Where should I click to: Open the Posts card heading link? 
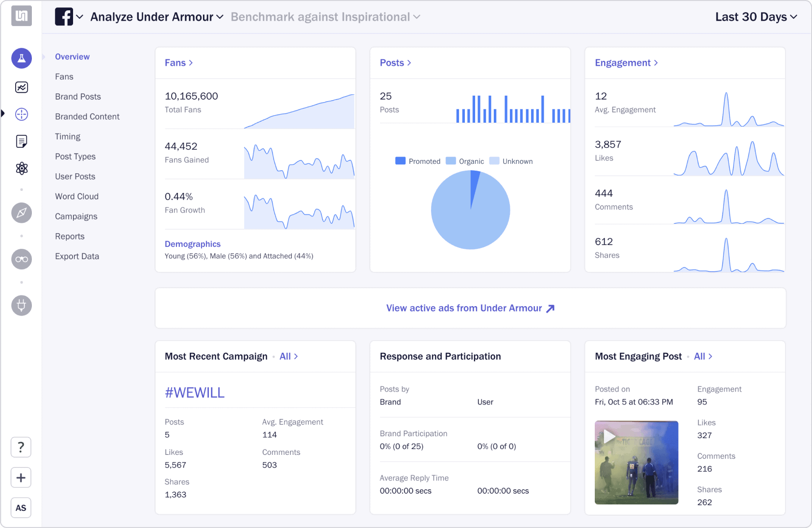[x=395, y=63]
